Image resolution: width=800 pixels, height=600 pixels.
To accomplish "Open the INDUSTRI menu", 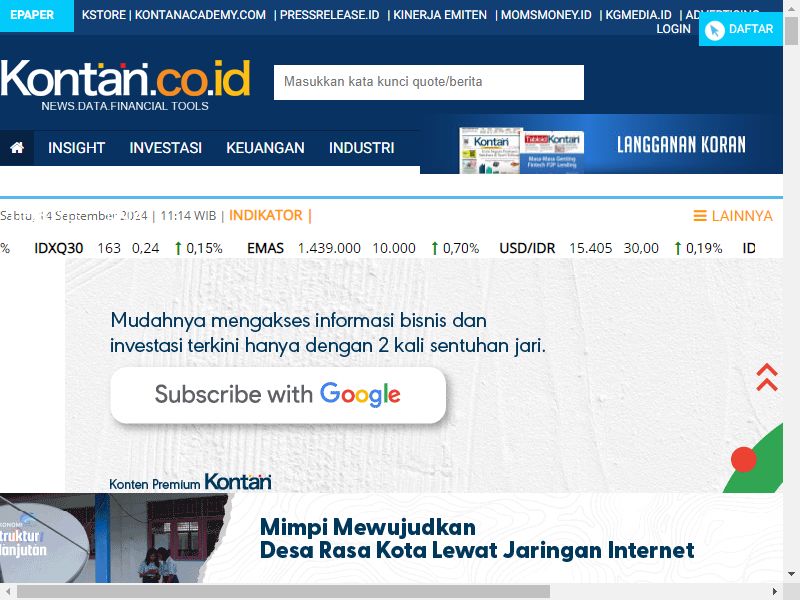I will pyautogui.click(x=362, y=148).
